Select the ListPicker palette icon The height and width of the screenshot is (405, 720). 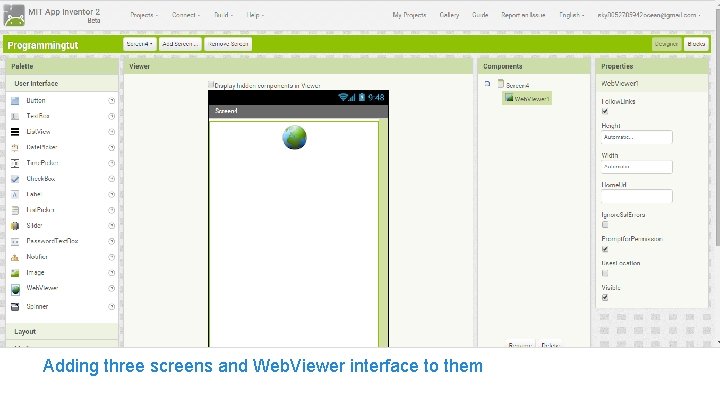[x=15, y=210]
